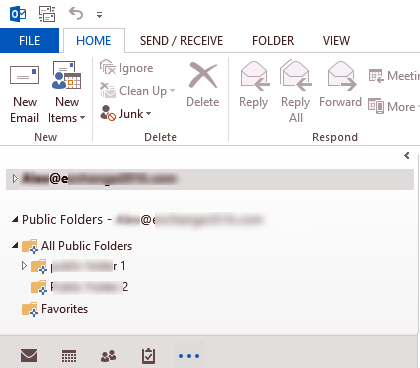
Task: Open the FOLDER ribbon tab
Action: (273, 41)
